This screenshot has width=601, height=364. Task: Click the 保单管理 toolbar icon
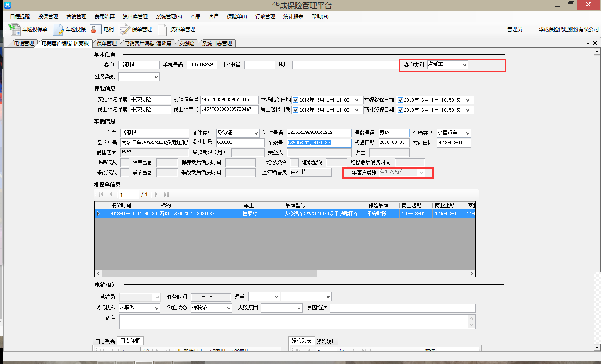[x=125, y=29]
